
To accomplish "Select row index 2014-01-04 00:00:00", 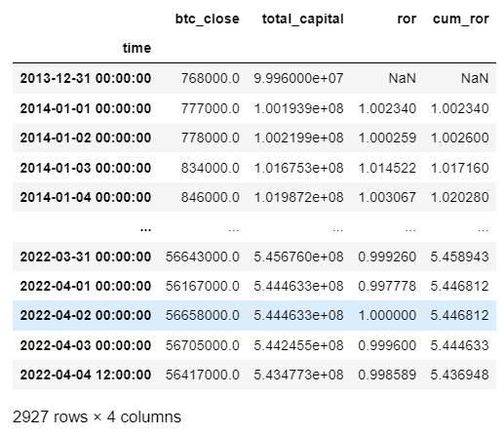I will coord(86,197).
